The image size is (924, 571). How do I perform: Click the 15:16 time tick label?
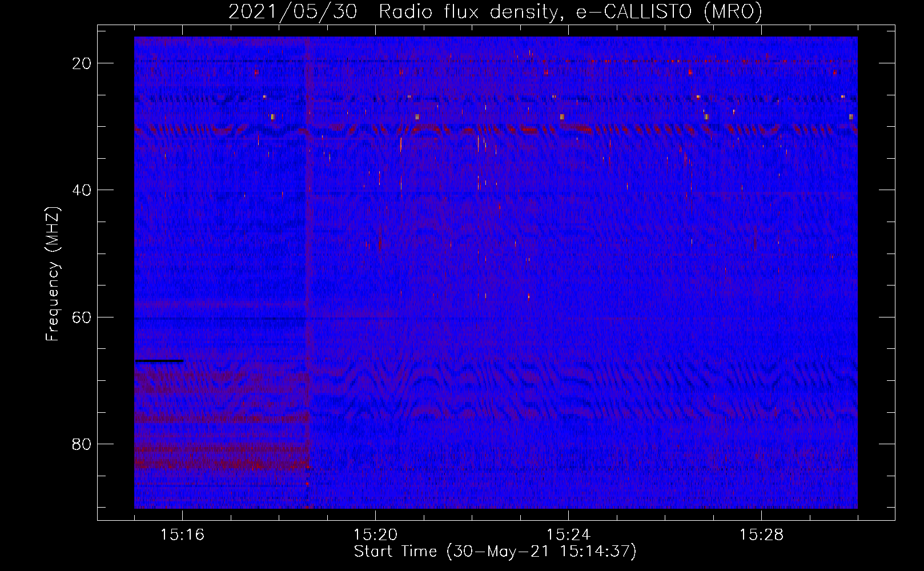[x=182, y=535]
